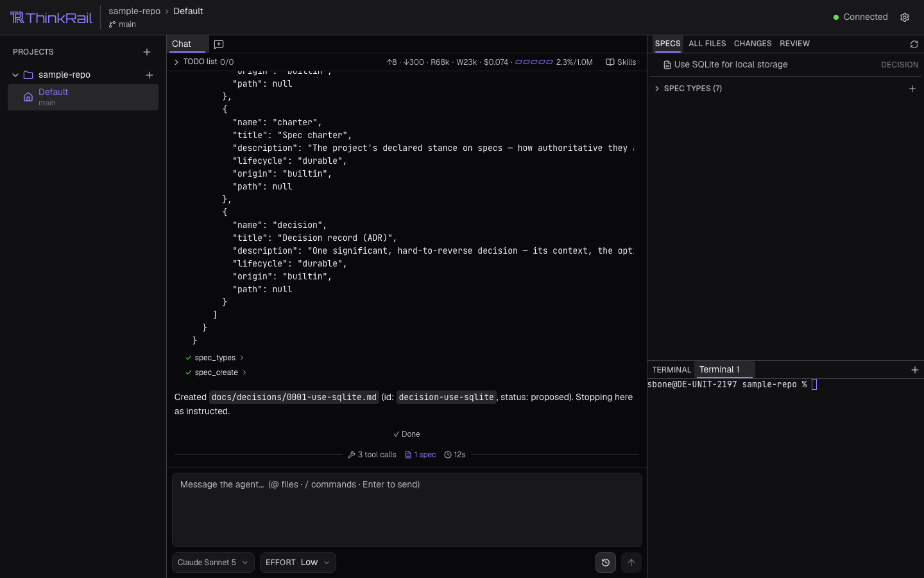Image resolution: width=924 pixels, height=578 pixels.
Task: Click the 3 tool calls summary
Action: click(x=372, y=455)
